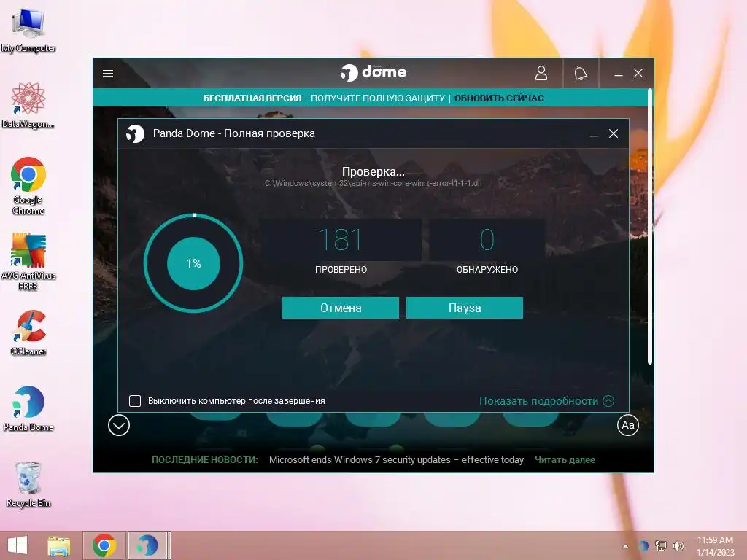Open My Computer desktop icon

click(x=28, y=31)
